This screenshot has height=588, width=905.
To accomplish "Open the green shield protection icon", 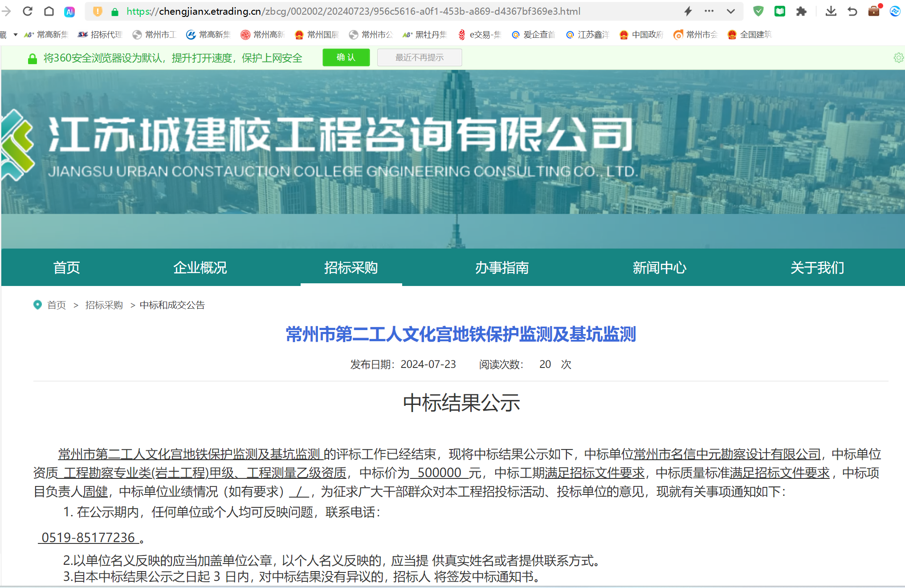I will [758, 11].
